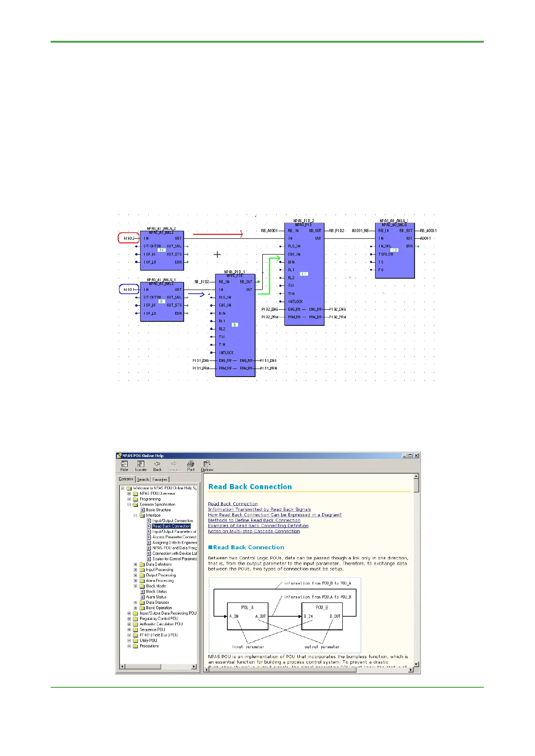Collapse the Welcome to NPAS POU Online Help root
The image size is (535, 756).
point(123,488)
